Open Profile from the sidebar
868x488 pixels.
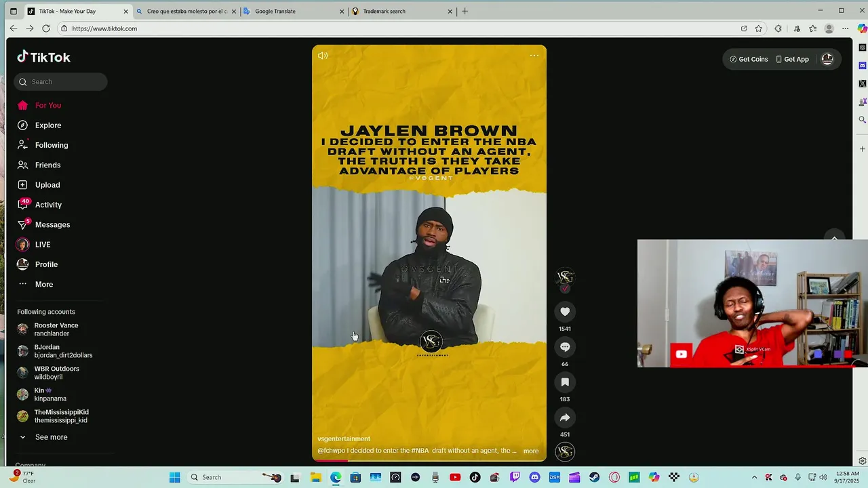(46, 264)
